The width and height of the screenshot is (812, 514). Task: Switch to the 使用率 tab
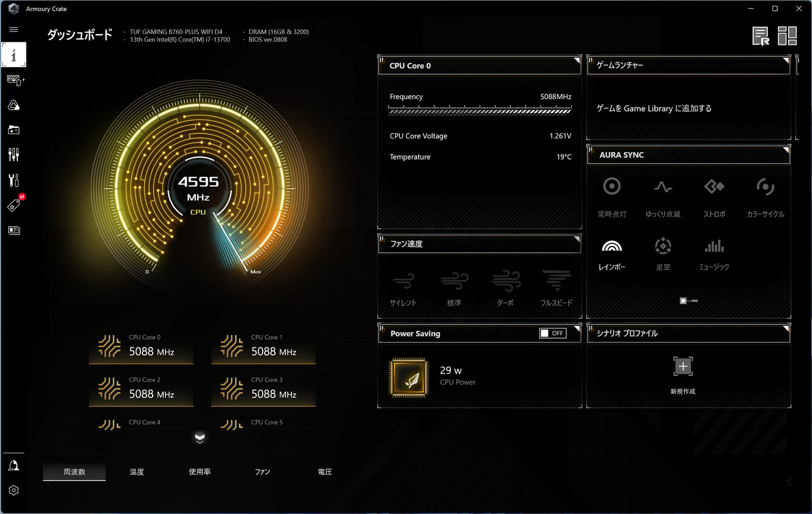(x=200, y=472)
